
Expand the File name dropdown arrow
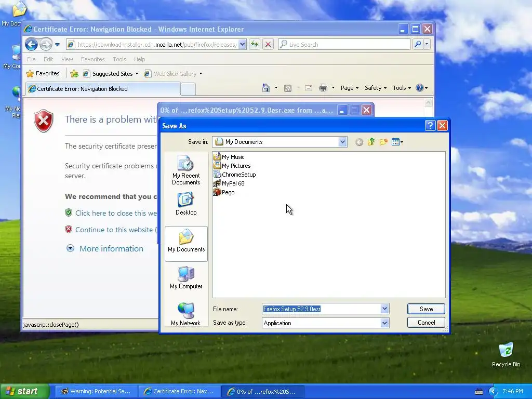click(384, 309)
